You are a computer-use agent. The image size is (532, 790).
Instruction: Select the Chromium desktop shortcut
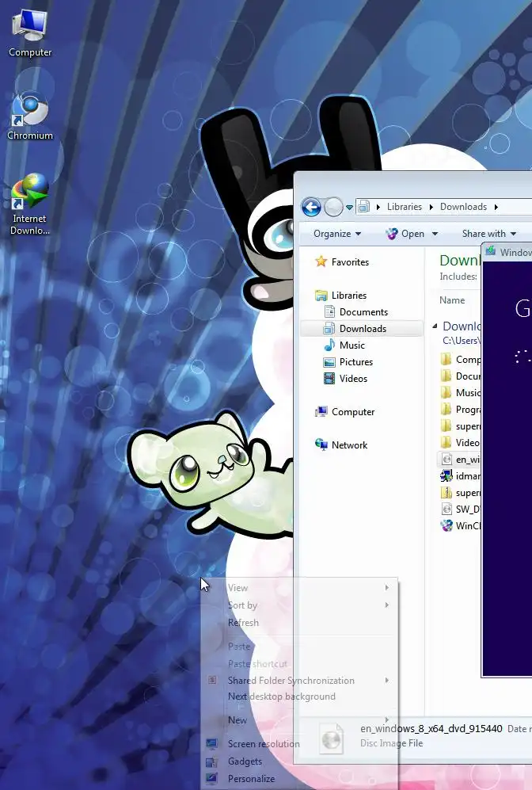coord(30,117)
